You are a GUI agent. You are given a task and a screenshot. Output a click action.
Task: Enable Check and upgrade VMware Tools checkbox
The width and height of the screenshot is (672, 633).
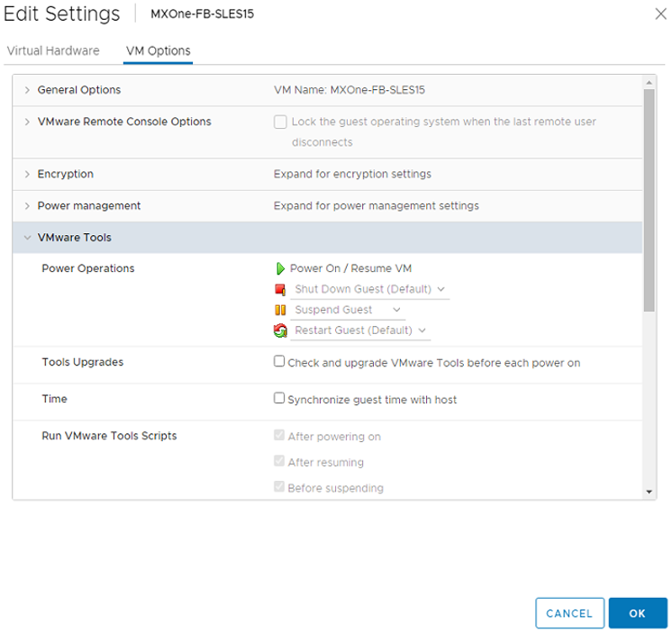279,362
